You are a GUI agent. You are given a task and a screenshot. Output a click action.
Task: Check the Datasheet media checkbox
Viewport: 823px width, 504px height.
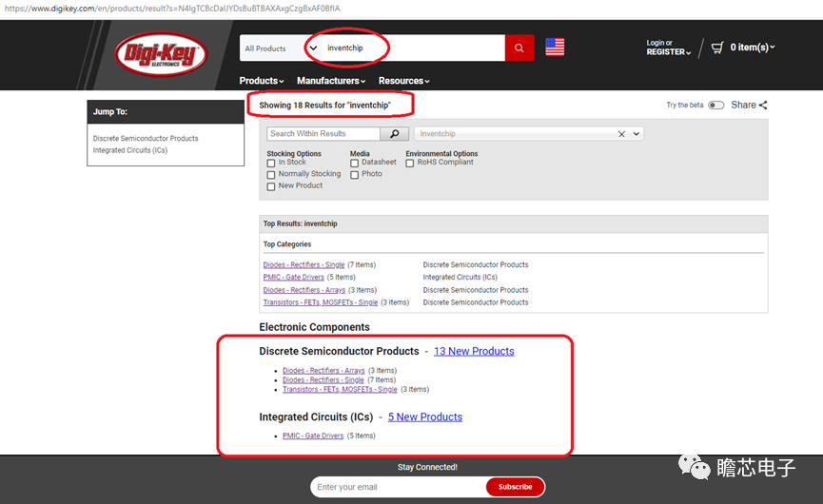point(354,164)
